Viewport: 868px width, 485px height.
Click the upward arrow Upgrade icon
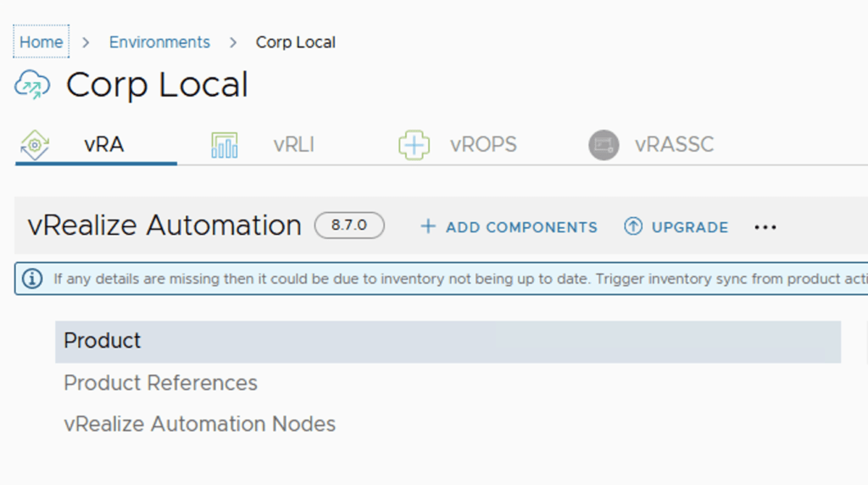coord(633,226)
